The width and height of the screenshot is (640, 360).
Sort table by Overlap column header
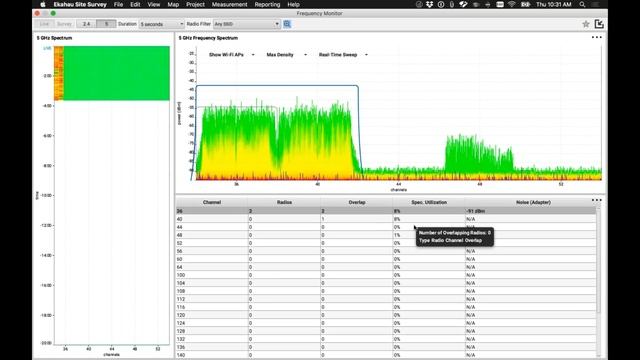click(x=357, y=202)
